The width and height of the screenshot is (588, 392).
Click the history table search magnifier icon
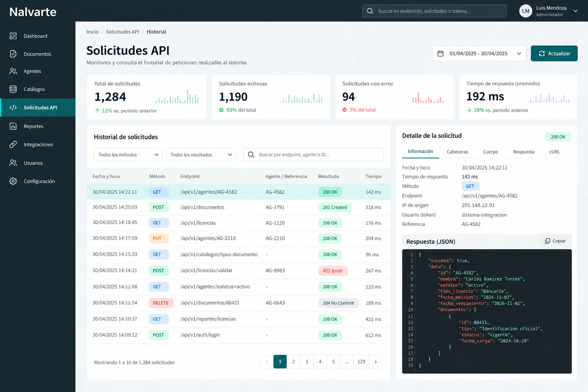click(251, 155)
